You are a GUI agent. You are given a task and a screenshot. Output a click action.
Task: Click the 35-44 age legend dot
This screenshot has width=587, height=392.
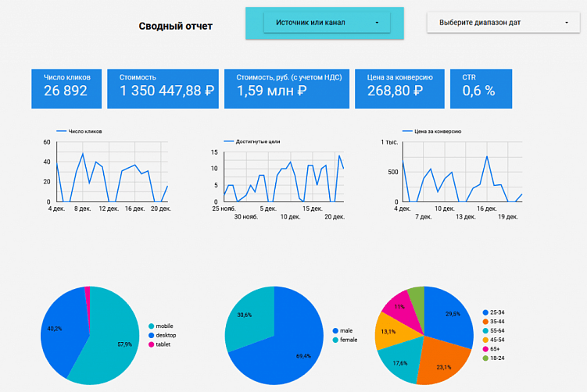[x=485, y=322]
